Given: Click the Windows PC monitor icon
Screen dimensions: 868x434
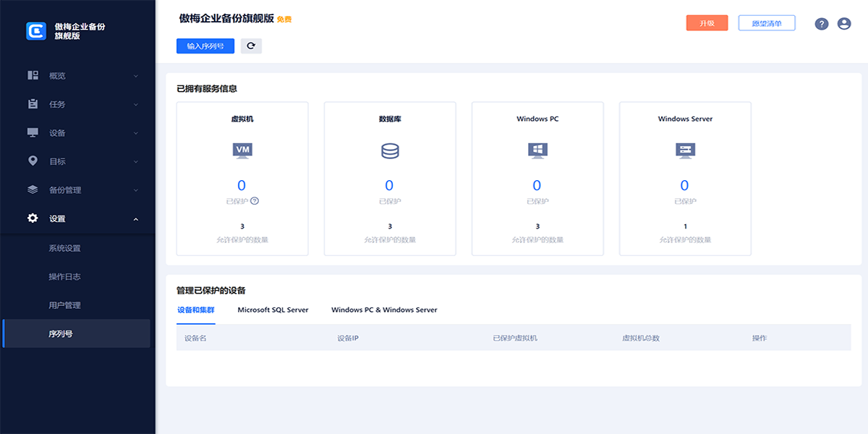Looking at the screenshot, I should [x=537, y=150].
